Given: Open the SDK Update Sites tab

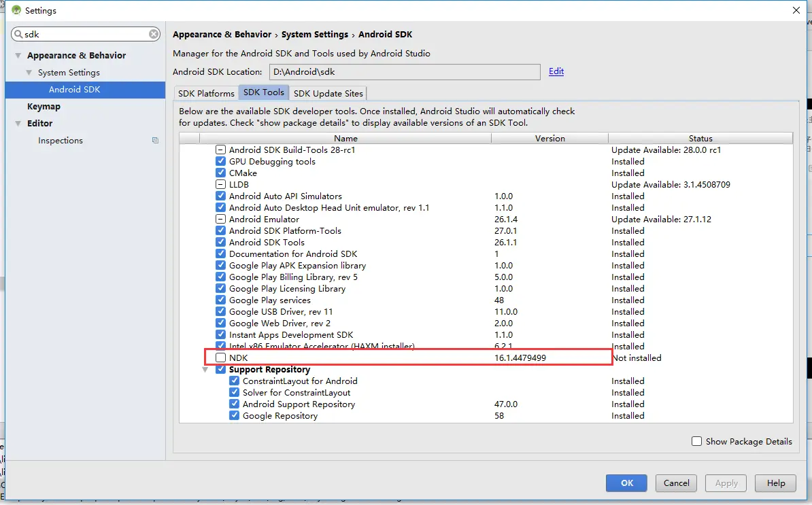Looking at the screenshot, I should coord(328,93).
